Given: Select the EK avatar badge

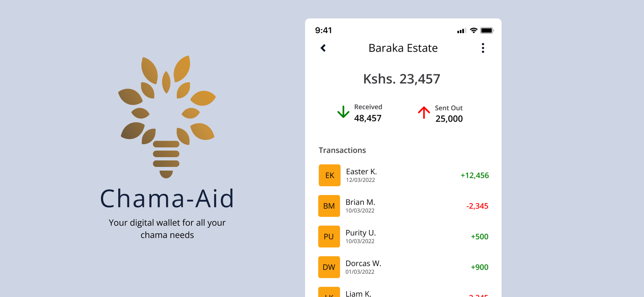Looking at the screenshot, I should coord(330,175).
